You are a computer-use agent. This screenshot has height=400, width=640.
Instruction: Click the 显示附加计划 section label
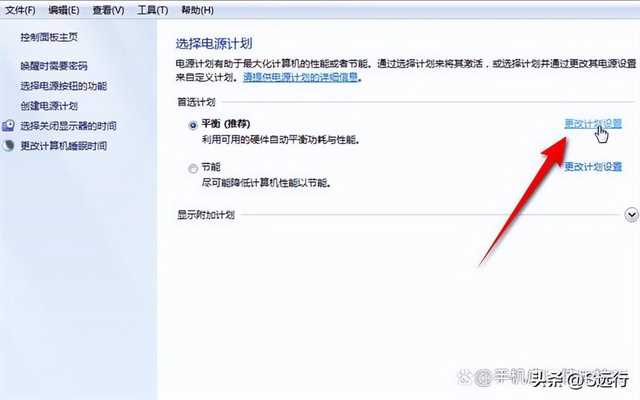[x=206, y=215]
